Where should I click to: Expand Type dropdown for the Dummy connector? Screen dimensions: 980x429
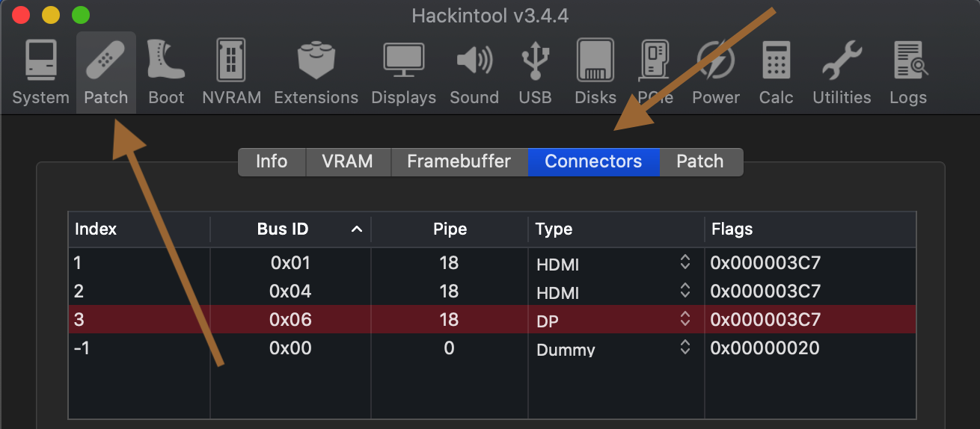click(x=684, y=348)
